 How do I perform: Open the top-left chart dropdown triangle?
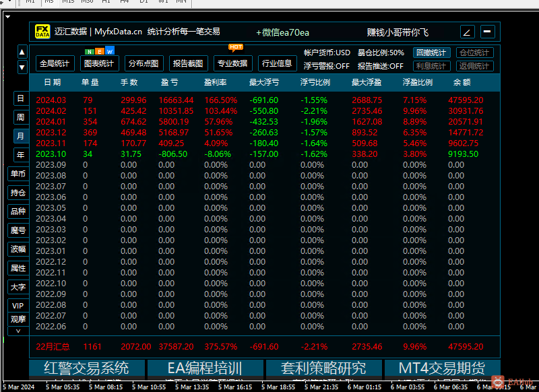point(8,16)
